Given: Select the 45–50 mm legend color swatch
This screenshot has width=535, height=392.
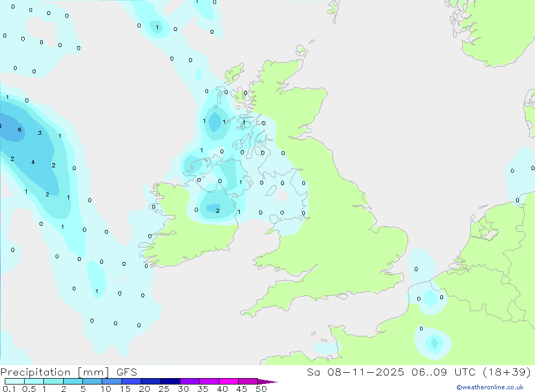Looking at the screenshot, I should 248,381.
